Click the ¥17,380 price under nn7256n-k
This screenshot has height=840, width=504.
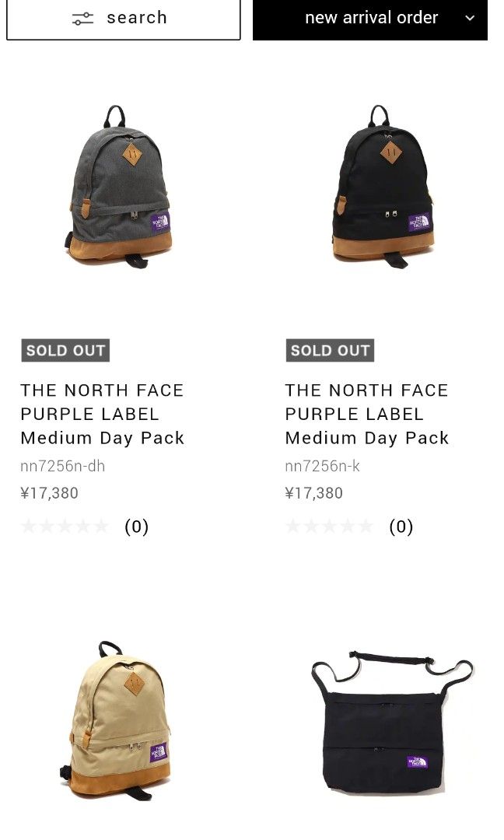tap(313, 492)
